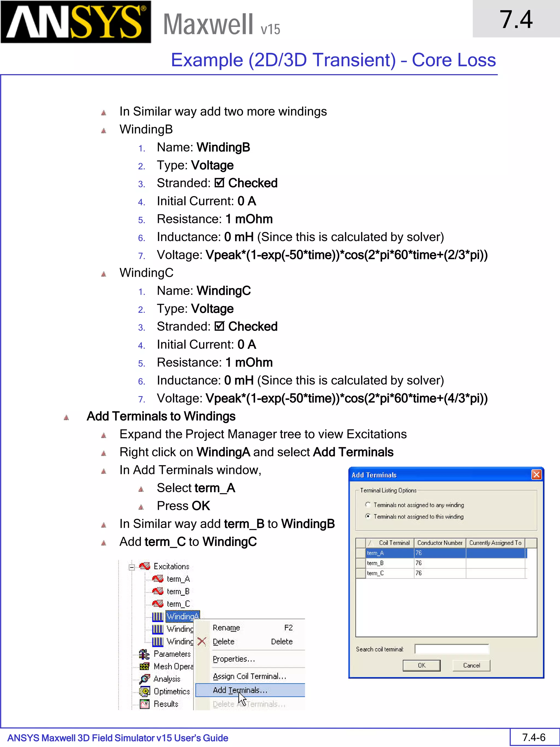Select 'Terminals not assigned to this winding' radio
The height and width of the screenshot is (747, 560).
pyautogui.click(x=368, y=516)
